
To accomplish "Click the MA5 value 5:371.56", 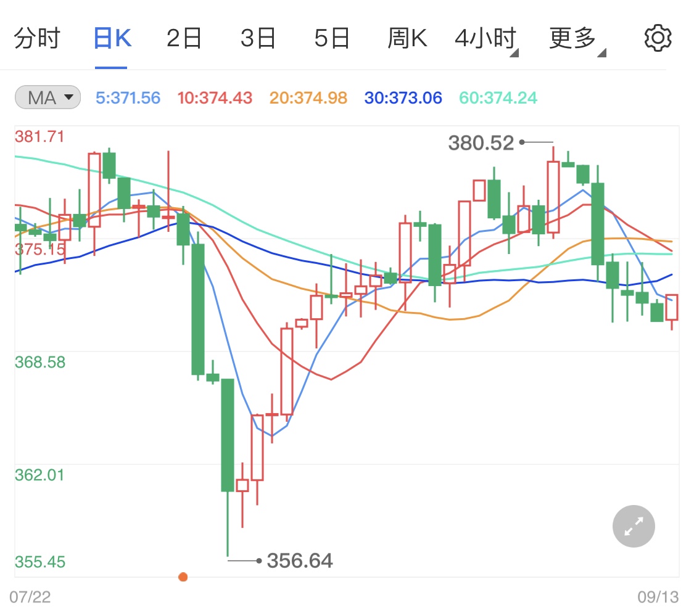I will pos(128,98).
